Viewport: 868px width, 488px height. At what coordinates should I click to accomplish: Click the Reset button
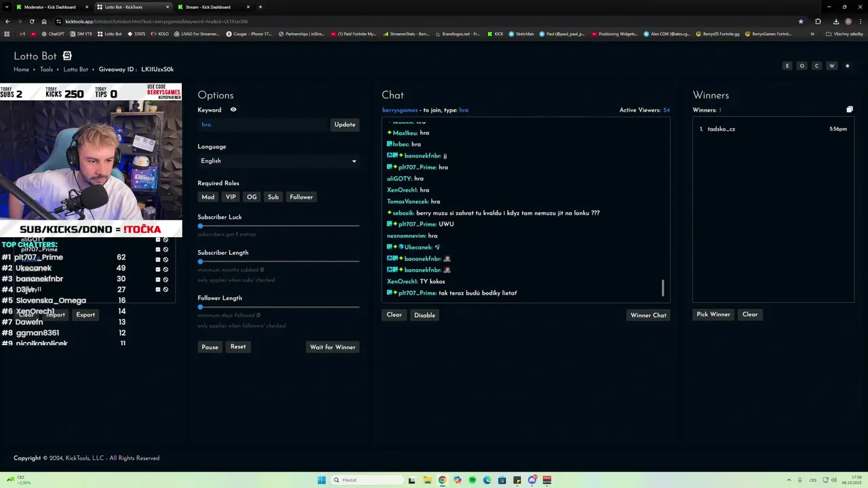pos(238,347)
